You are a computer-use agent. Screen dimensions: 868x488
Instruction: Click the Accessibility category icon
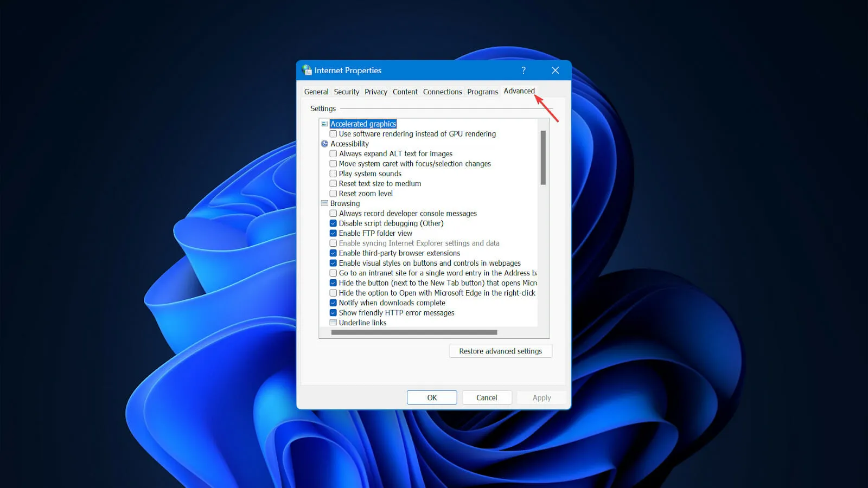(324, 144)
